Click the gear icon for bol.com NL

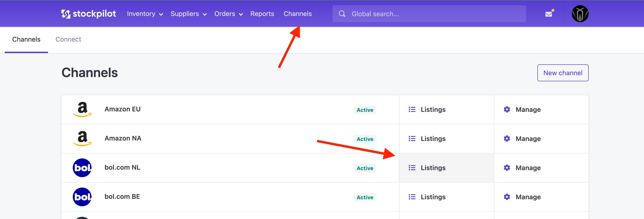[x=507, y=168]
